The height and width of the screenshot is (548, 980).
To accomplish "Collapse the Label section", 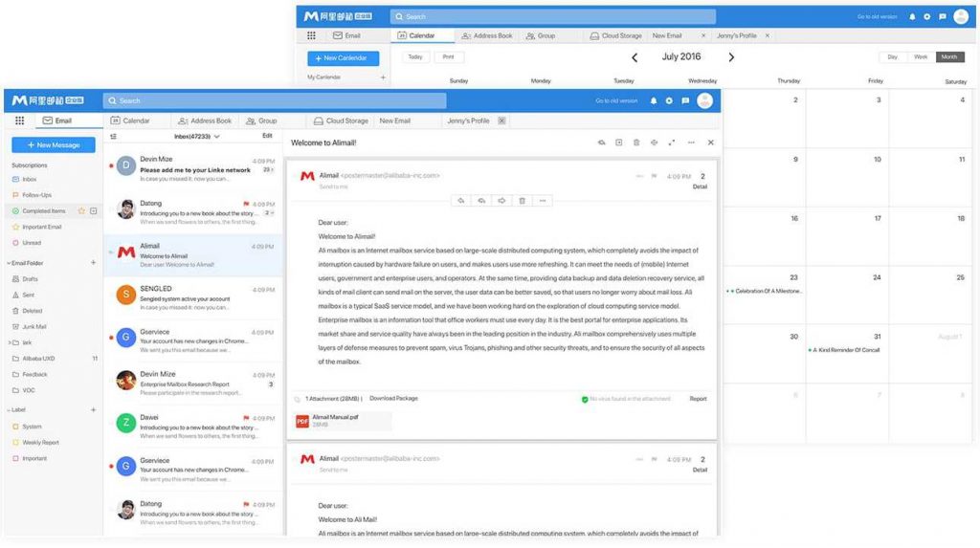I will 9,410.
